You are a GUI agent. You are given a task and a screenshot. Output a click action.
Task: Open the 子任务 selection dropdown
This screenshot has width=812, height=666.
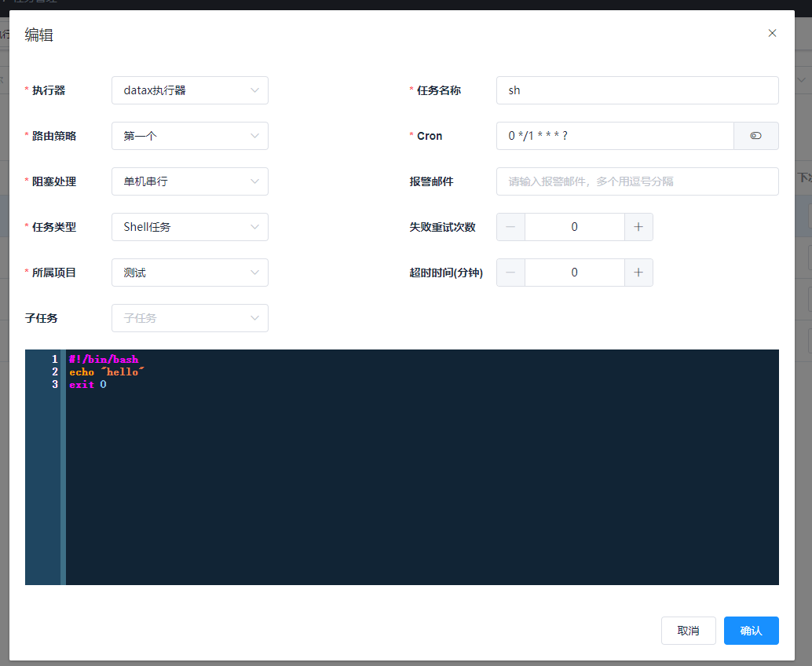click(x=189, y=317)
